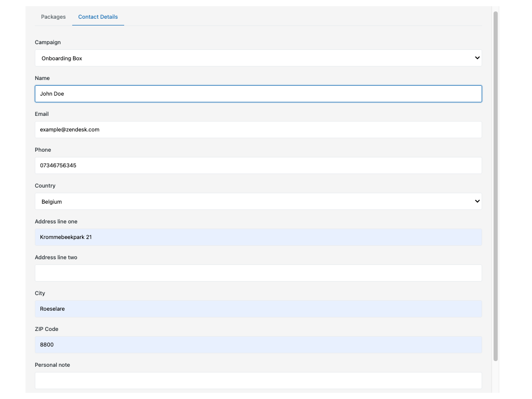The height and width of the screenshot is (399, 532).
Task: Click the Email label text
Action: (42, 114)
